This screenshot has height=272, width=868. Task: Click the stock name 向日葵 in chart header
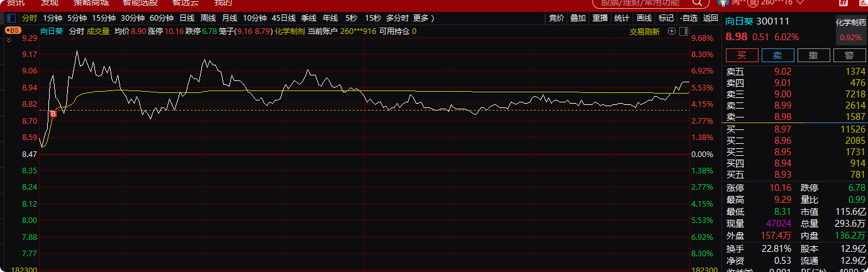[52, 31]
